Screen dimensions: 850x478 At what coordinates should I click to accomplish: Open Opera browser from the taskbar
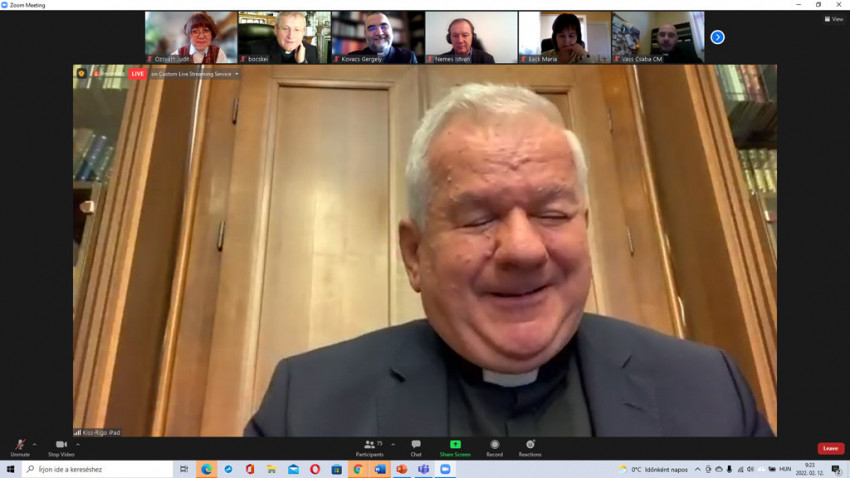click(x=315, y=469)
